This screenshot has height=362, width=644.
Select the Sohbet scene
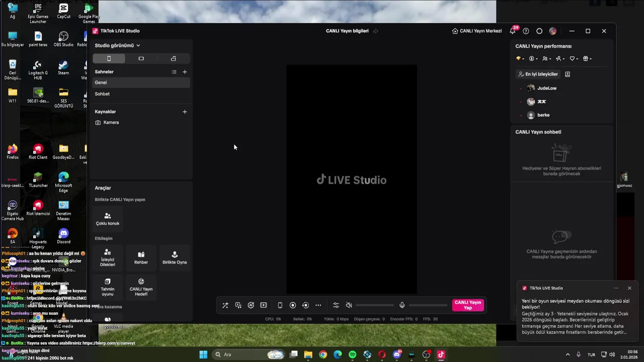click(x=141, y=94)
